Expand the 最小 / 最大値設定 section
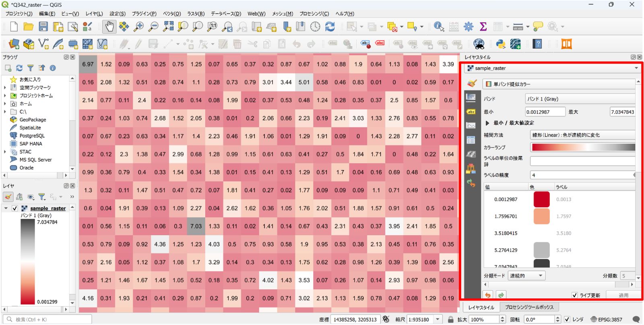 pos(487,123)
